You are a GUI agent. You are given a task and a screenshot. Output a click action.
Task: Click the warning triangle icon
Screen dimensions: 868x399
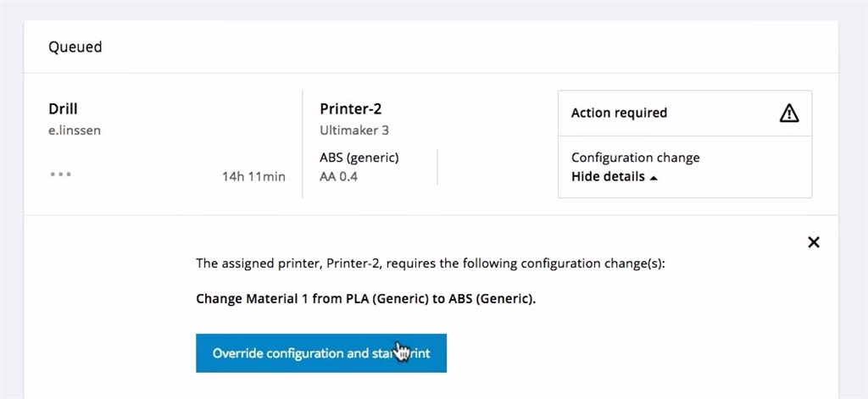click(788, 113)
